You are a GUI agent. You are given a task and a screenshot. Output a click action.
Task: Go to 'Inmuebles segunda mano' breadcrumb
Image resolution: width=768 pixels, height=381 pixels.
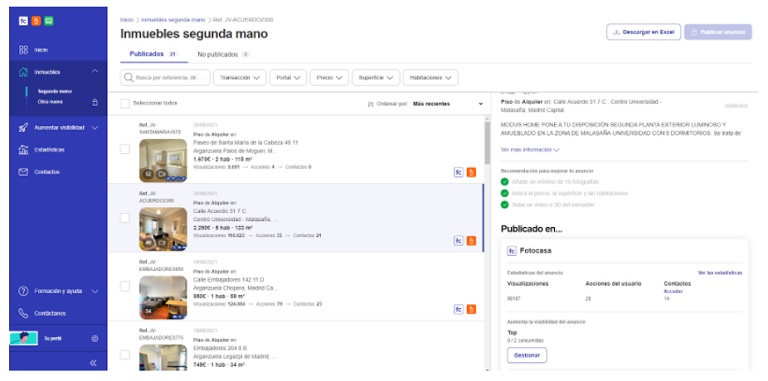tap(173, 20)
